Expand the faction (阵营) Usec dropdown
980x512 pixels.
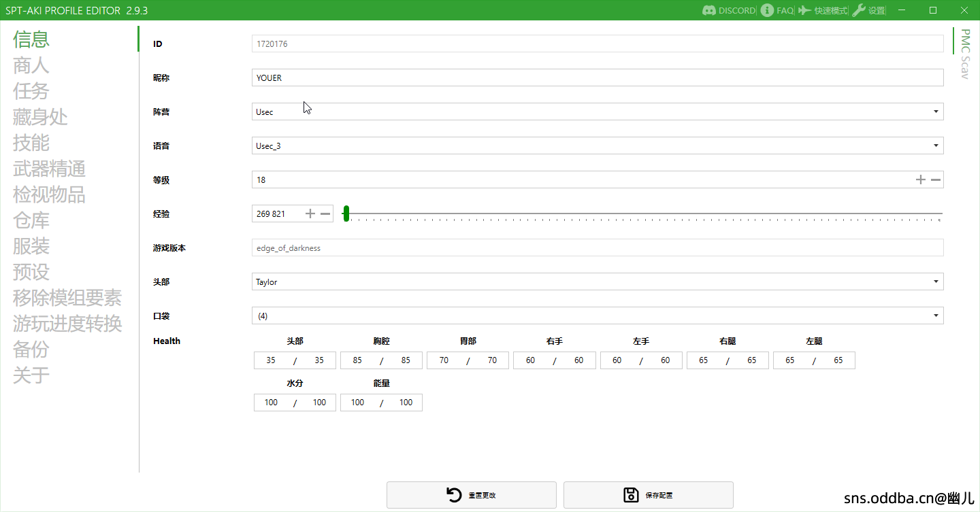click(x=598, y=112)
